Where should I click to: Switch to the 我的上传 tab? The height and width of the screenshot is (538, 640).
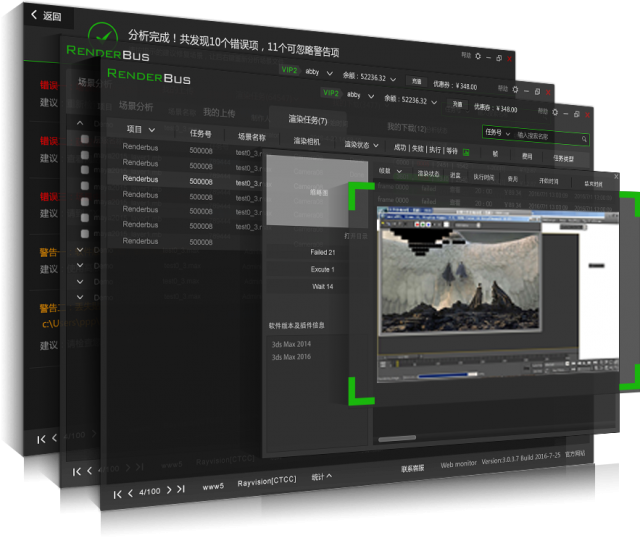pyautogui.click(x=219, y=113)
